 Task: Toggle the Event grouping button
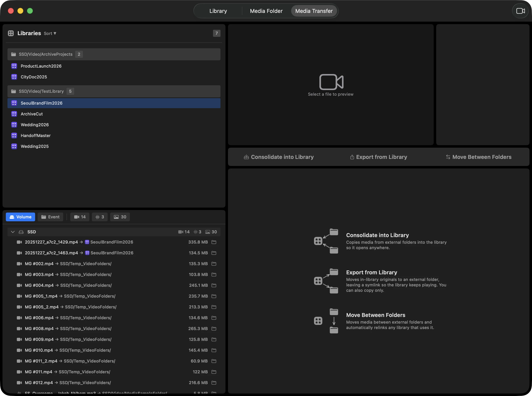pyautogui.click(x=50, y=217)
